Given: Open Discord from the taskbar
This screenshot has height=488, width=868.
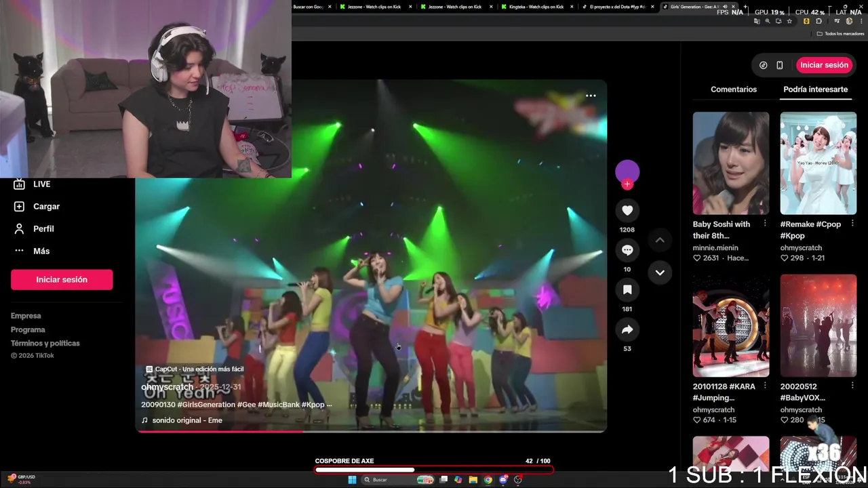Looking at the screenshot, I should click(502, 480).
